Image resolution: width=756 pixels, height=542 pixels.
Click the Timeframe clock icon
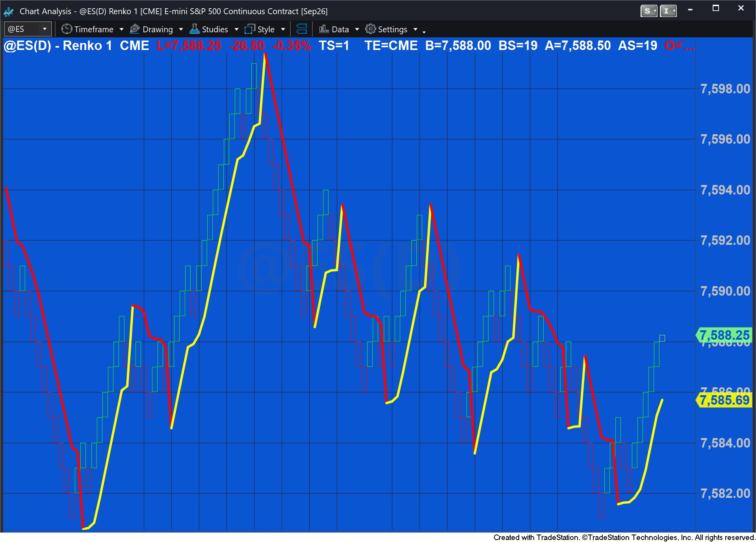67,29
